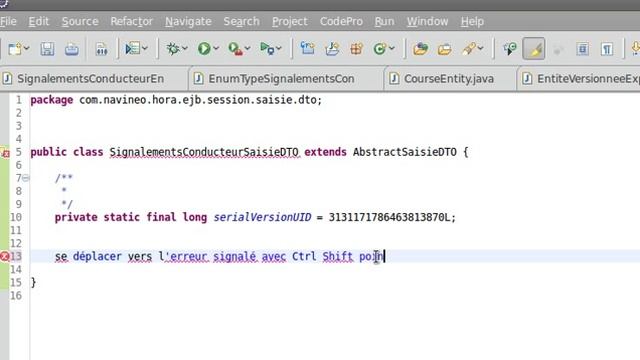640x360 pixels.
Task: Click the New Java Project icon
Action: (x=307, y=49)
